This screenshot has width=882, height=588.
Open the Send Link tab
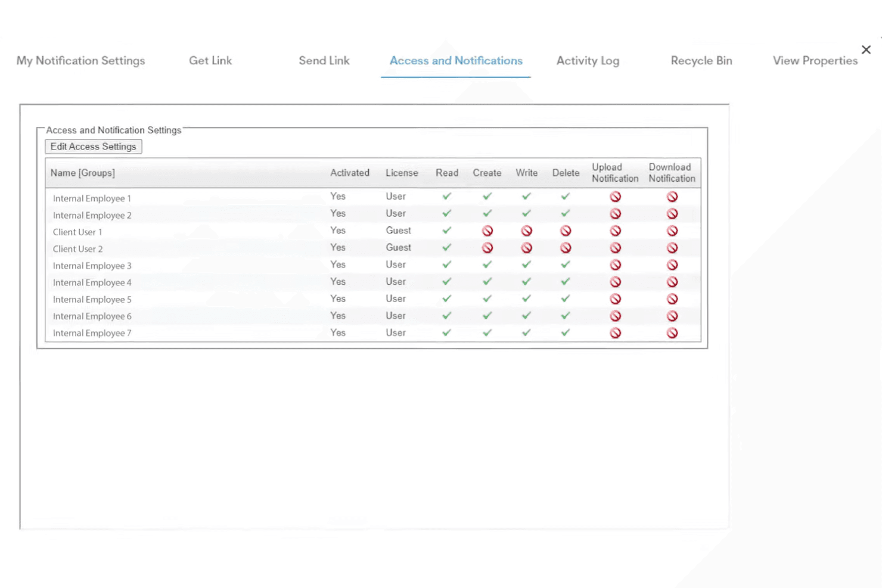(x=324, y=61)
